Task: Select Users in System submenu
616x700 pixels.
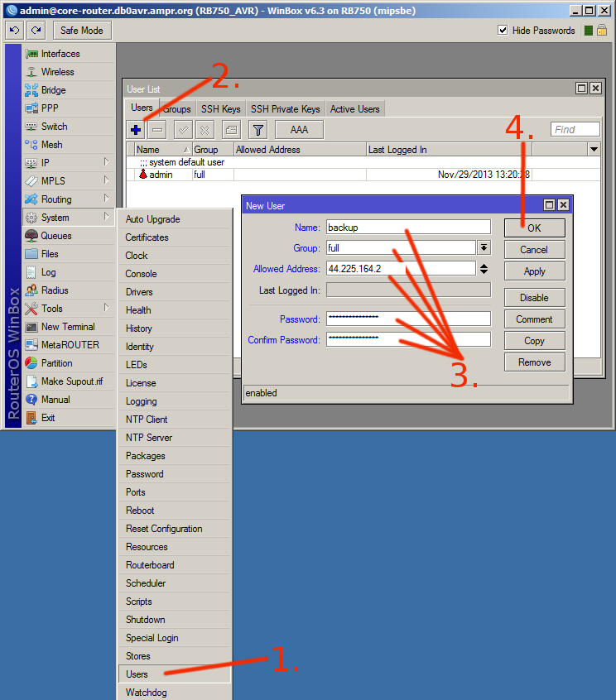Action: pos(175,674)
